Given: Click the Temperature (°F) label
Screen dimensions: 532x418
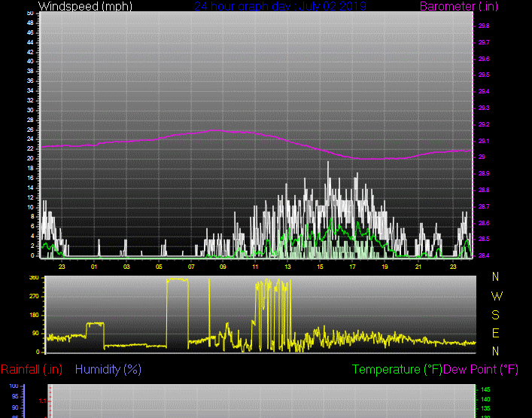Looking at the screenshot, I should click(397, 369).
